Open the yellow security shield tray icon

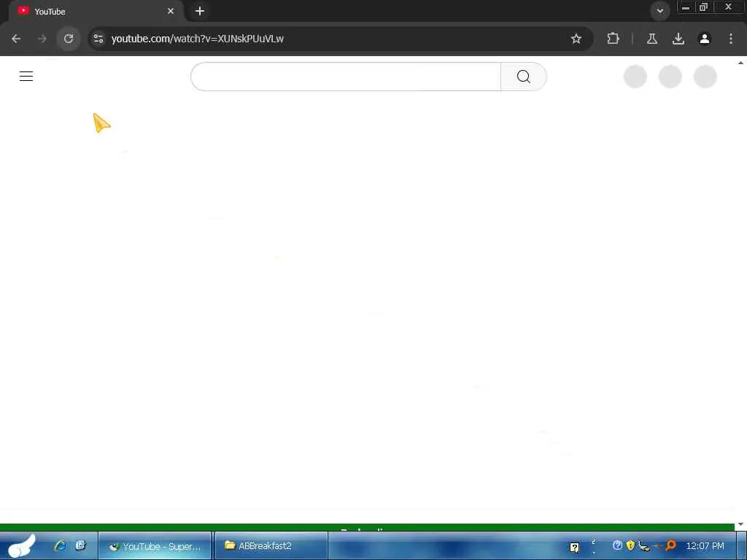pyautogui.click(x=630, y=545)
